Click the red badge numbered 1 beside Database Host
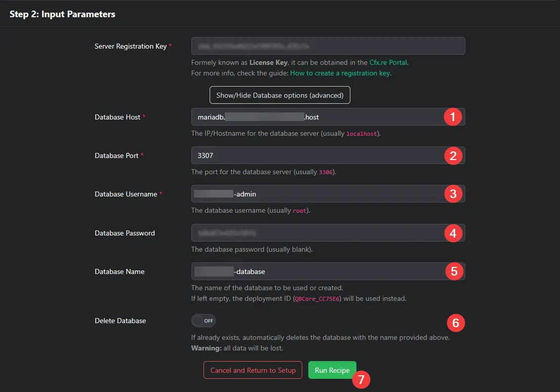Image resolution: width=560 pixels, height=392 pixels. coord(454,116)
